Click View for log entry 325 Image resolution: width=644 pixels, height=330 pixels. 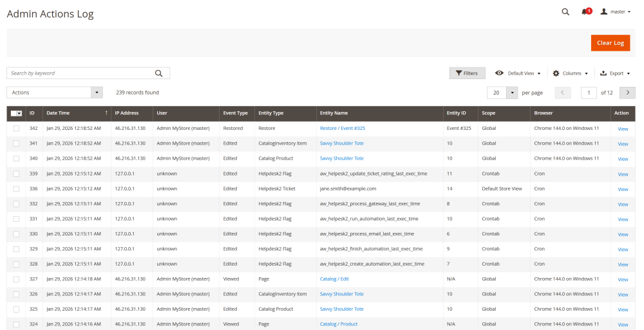[623, 309]
